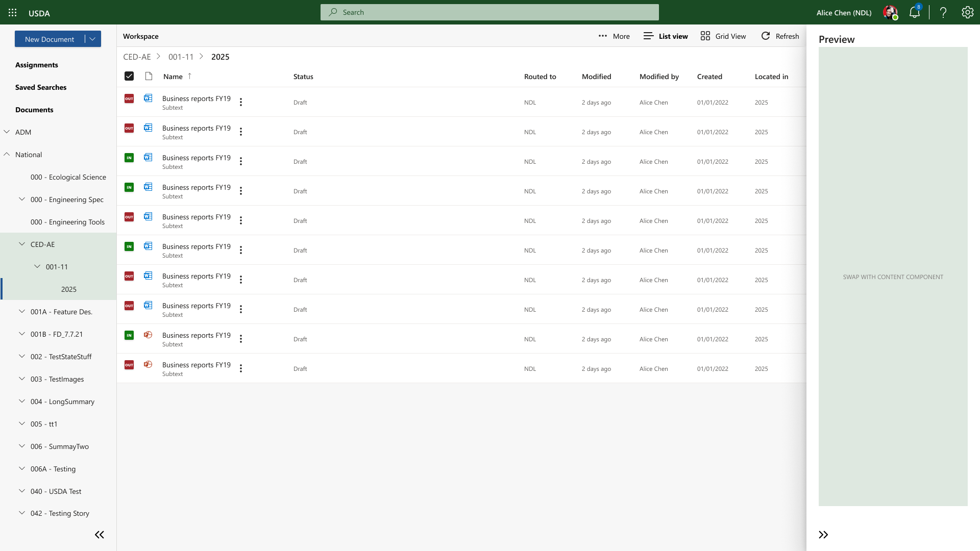The image size is (980, 551).
Task: Collapse the left sidebar with double chevron
Action: (100, 535)
